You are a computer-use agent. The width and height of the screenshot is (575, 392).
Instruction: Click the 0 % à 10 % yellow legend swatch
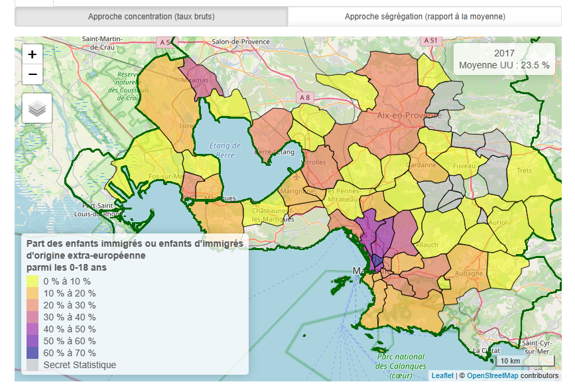pos(33,281)
